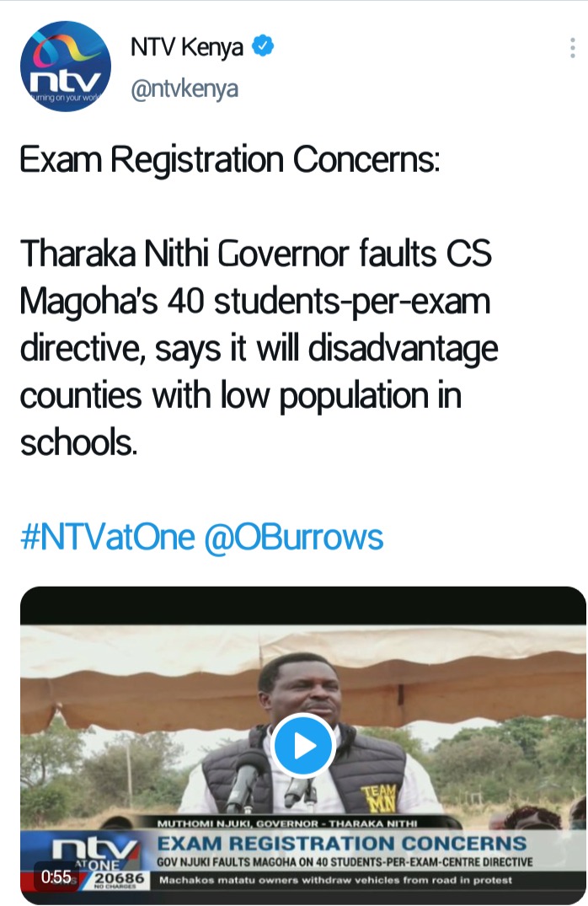Click the Machakos matatu news ticker

click(335, 880)
